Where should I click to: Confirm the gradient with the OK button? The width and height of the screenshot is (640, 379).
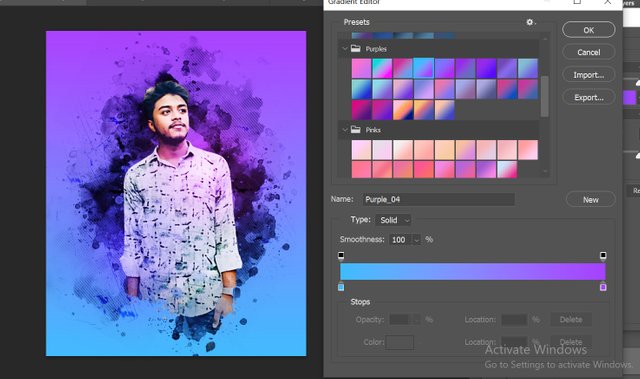click(589, 30)
